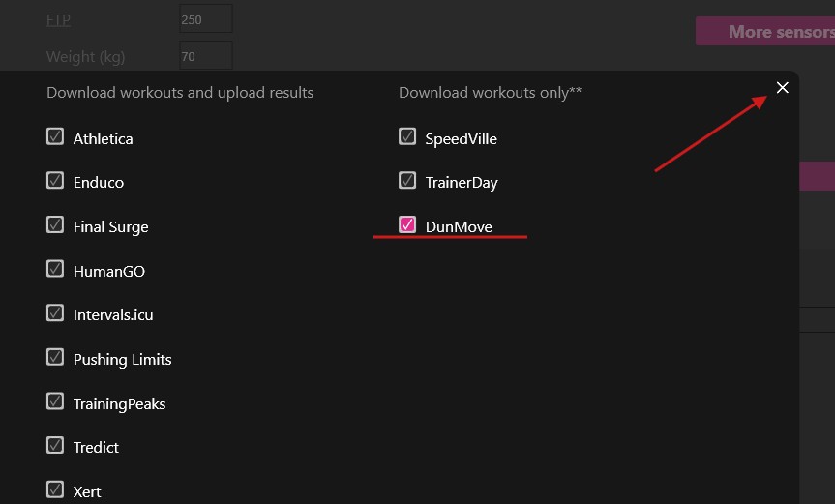
Task: Toggle the Athletica checkbox
Action: click(55, 136)
